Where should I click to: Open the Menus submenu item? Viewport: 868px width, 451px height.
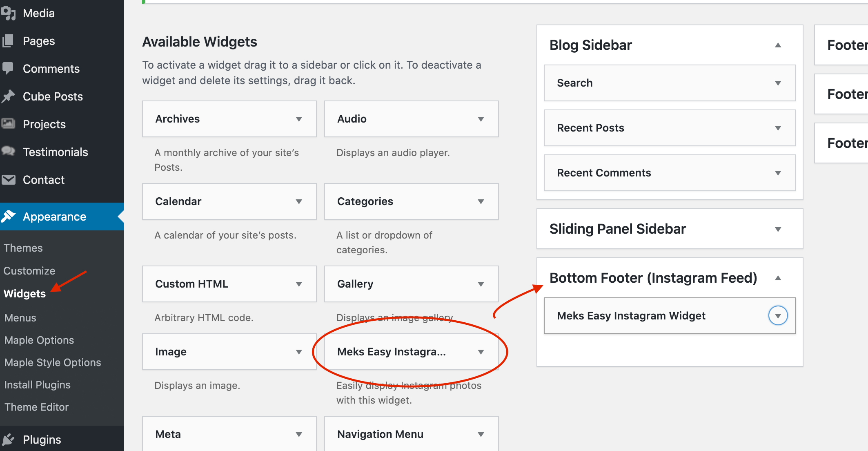20,318
